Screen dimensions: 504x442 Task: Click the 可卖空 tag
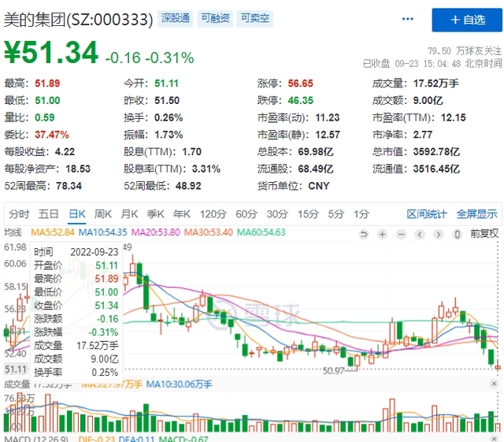255,18
